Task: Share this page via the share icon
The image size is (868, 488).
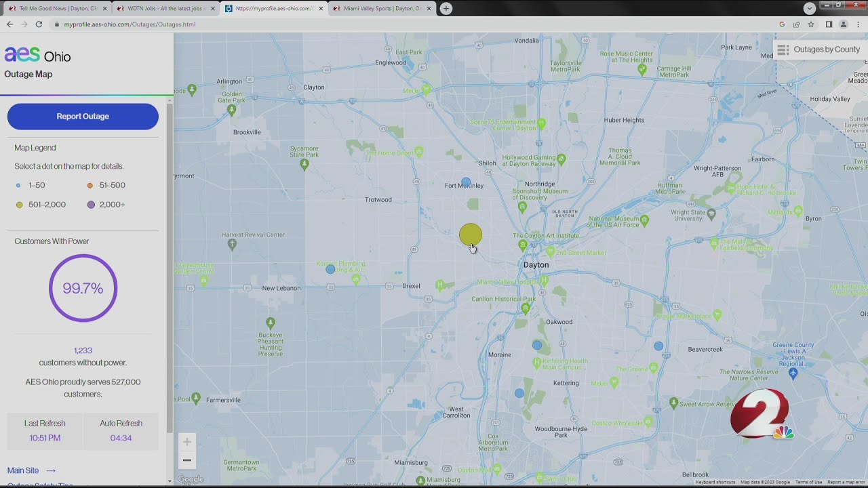Action: (x=796, y=24)
